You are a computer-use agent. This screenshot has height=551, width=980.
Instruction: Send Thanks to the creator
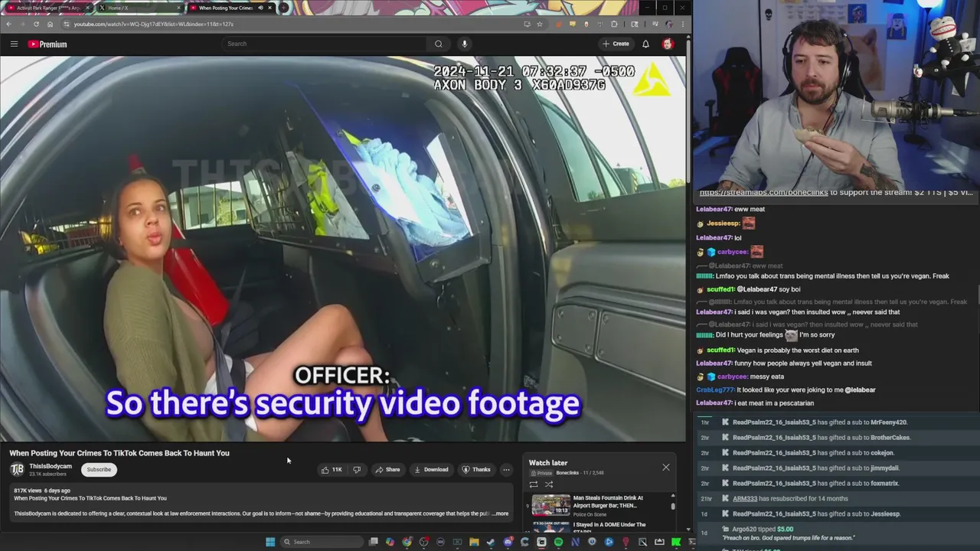476,469
